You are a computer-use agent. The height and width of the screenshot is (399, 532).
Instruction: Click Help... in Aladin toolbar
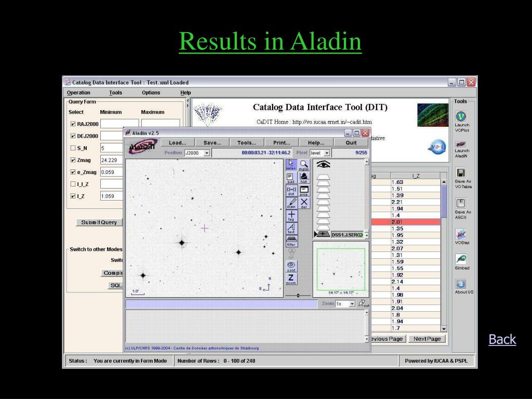[x=316, y=143]
